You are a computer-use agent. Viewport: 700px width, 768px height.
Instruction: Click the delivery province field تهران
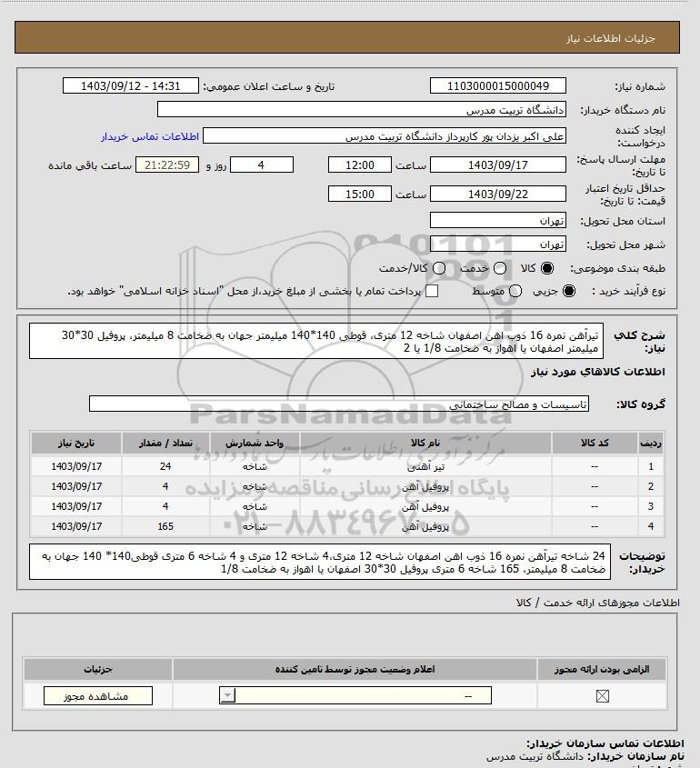497,221
